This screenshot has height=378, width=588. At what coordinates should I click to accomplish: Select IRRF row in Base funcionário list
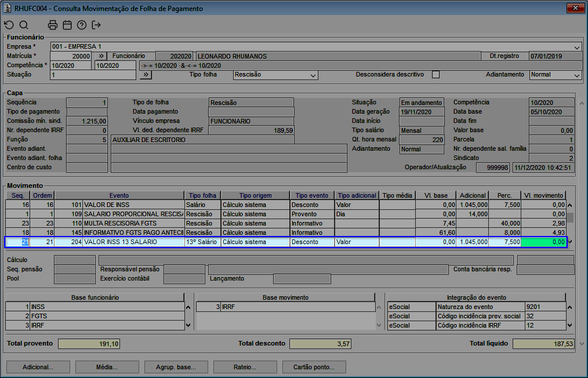(x=95, y=325)
